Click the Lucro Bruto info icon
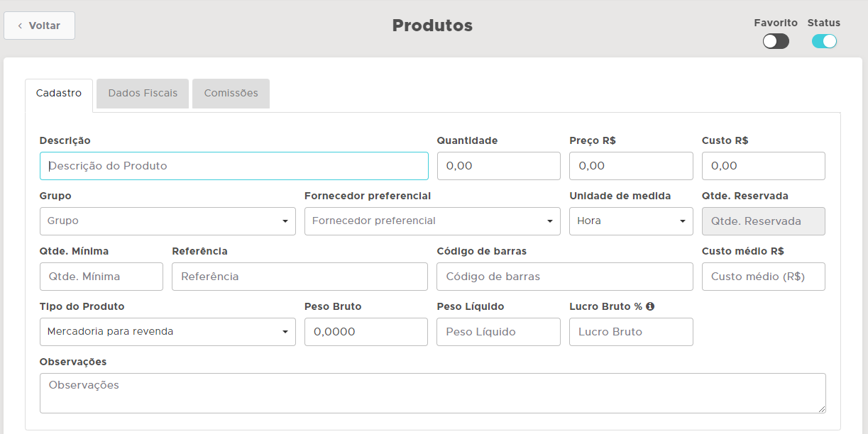Image resolution: width=868 pixels, height=434 pixels. 650,306
